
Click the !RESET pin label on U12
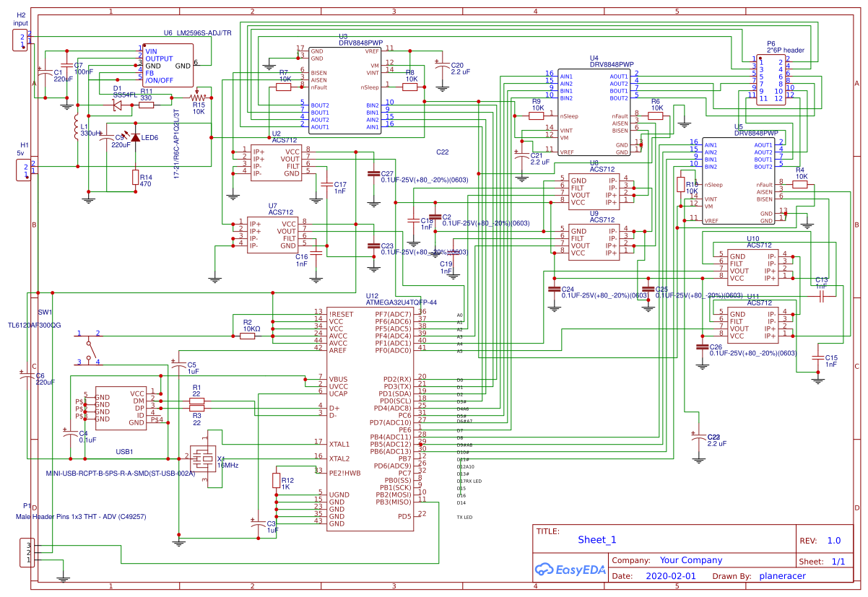coord(341,314)
